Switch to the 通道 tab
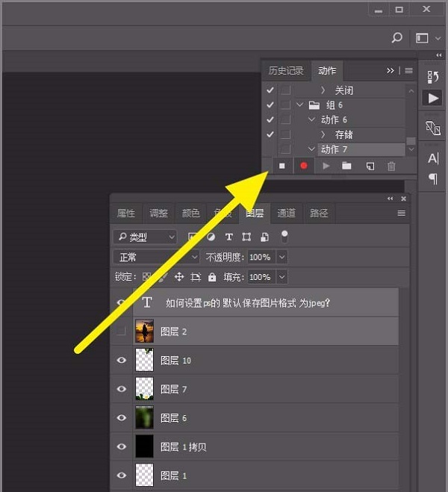This screenshot has width=448, height=492. click(286, 214)
